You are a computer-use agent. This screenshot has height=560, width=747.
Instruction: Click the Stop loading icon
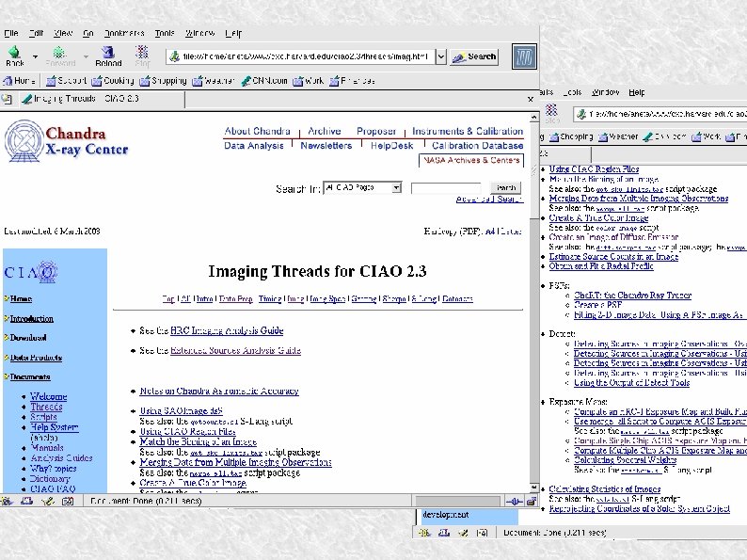(x=142, y=52)
